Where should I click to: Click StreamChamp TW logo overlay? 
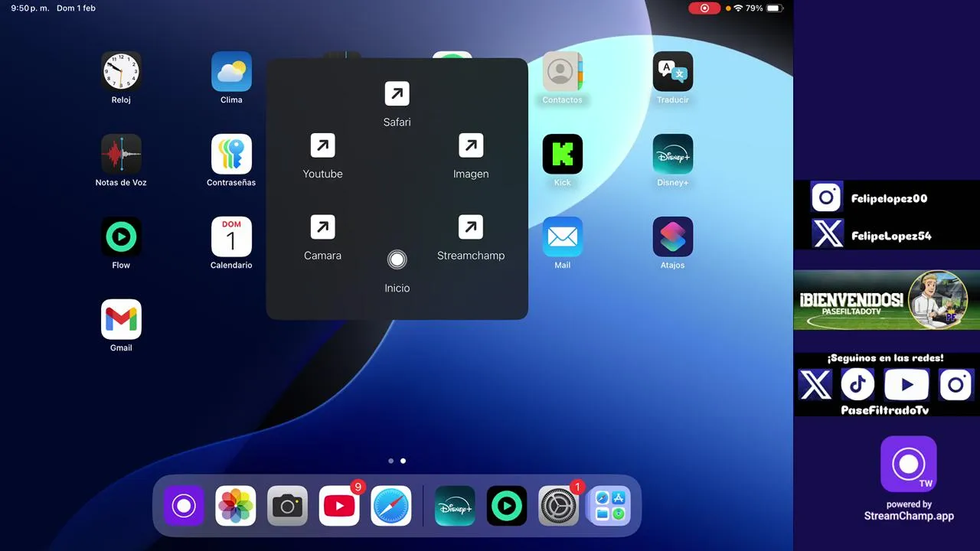click(908, 464)
